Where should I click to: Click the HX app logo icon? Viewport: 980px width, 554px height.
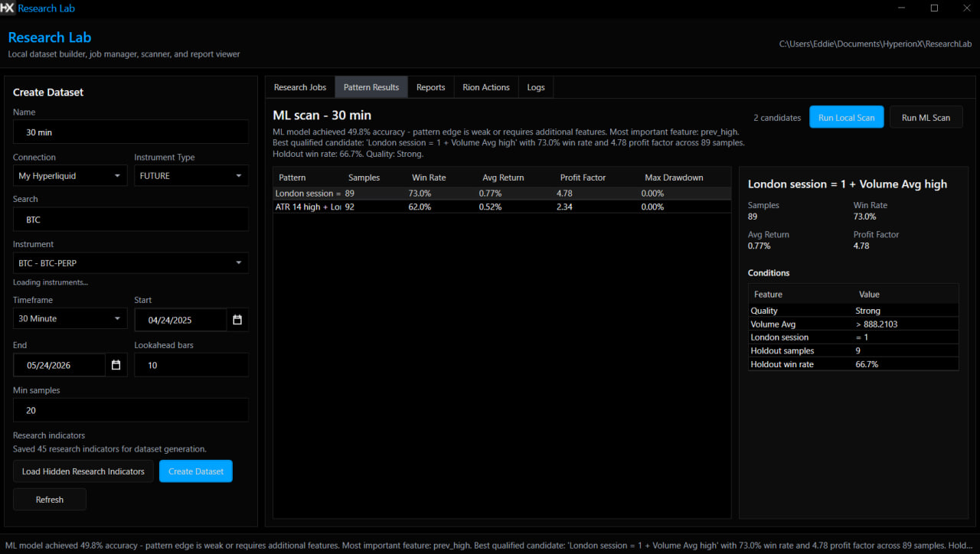pos(7,8)
